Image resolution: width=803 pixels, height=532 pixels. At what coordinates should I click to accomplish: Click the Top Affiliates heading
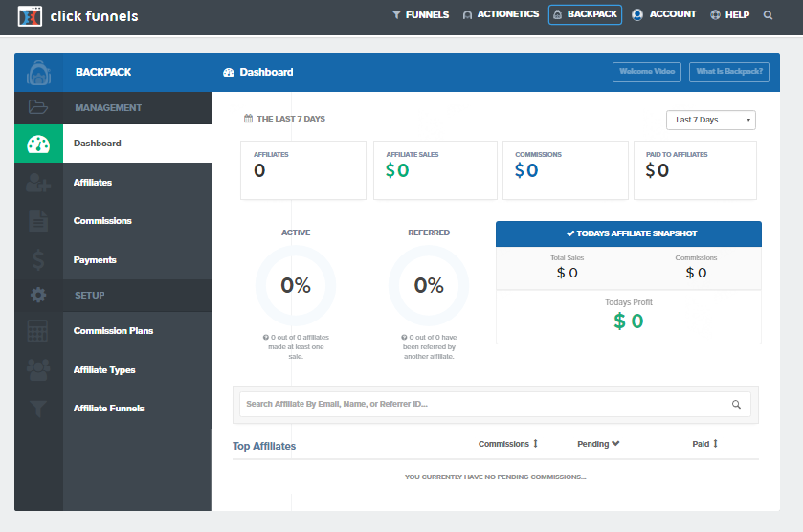(264, 446)
